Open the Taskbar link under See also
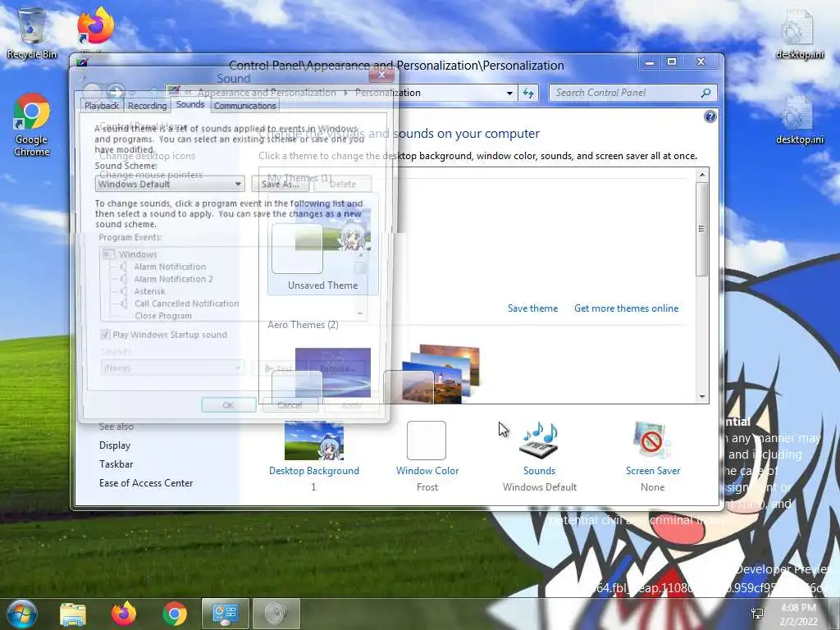840x630 pixels. tap(116, 464)
